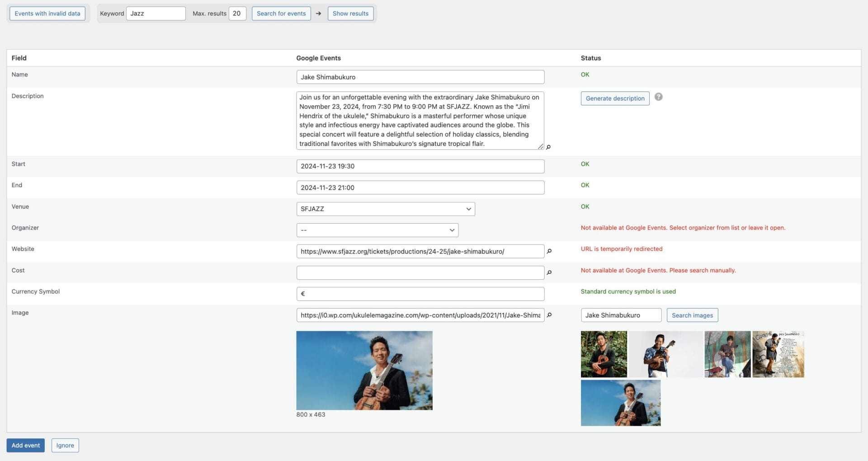Click the magnifier icon beside the Description box
Viewport: 868px width, 461px height.
click(548, 147)
